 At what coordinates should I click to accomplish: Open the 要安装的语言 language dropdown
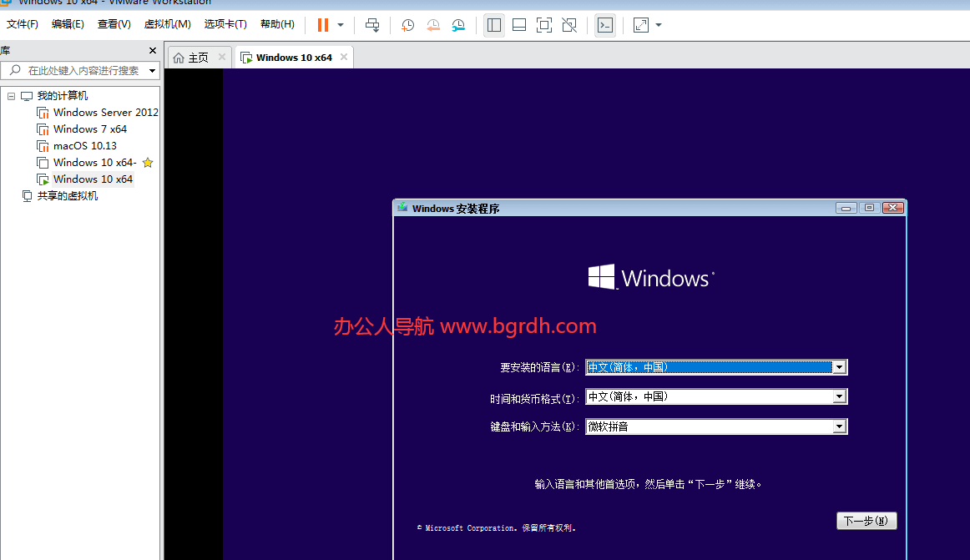839,366
